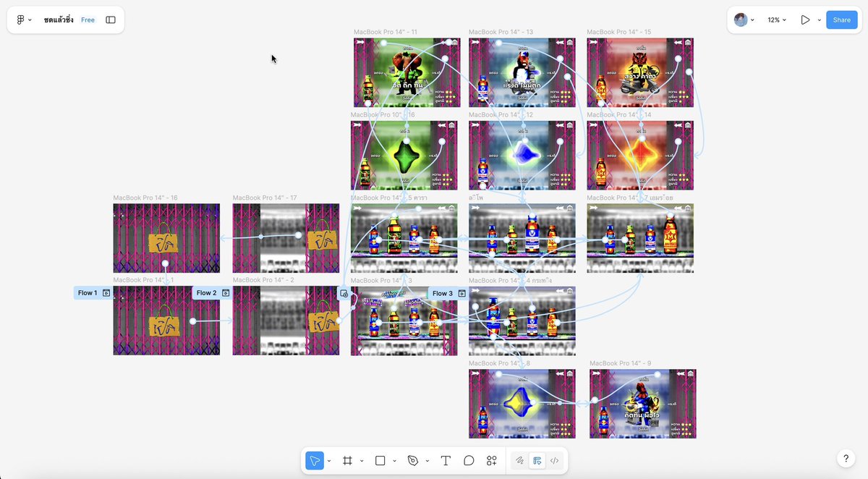Click the file name ชดแล้วซึ่ง
868x479 pixels.
tap(58, 20)
